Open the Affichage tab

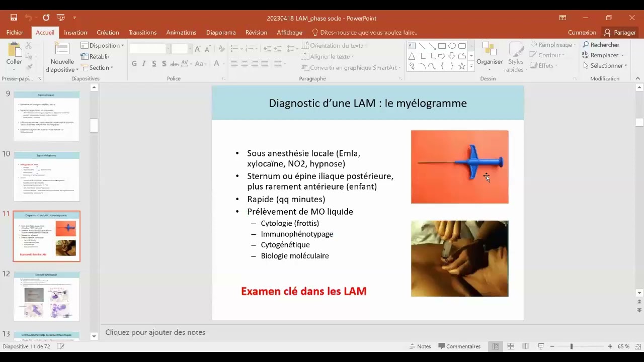[x=289, y=32]
